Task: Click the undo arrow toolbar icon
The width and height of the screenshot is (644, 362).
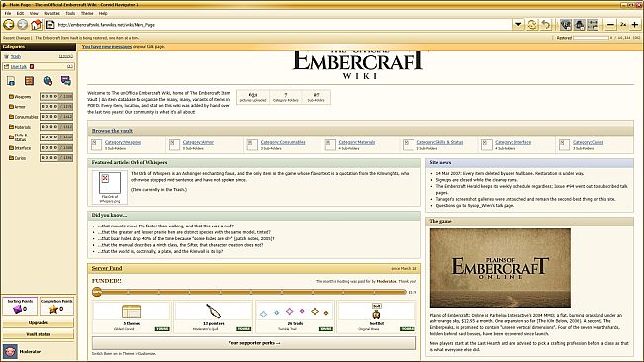Action: 546,25
